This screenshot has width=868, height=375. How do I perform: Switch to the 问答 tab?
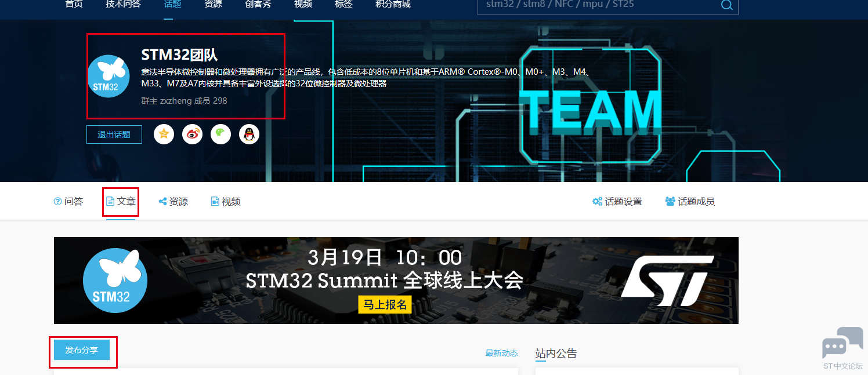coord(68,202)
